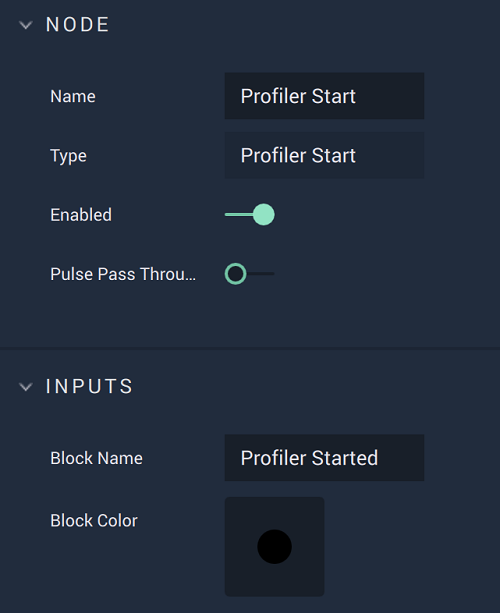Click the Enabled attribute label
This screenshot has height=613, width=500.
click(81, 215)
